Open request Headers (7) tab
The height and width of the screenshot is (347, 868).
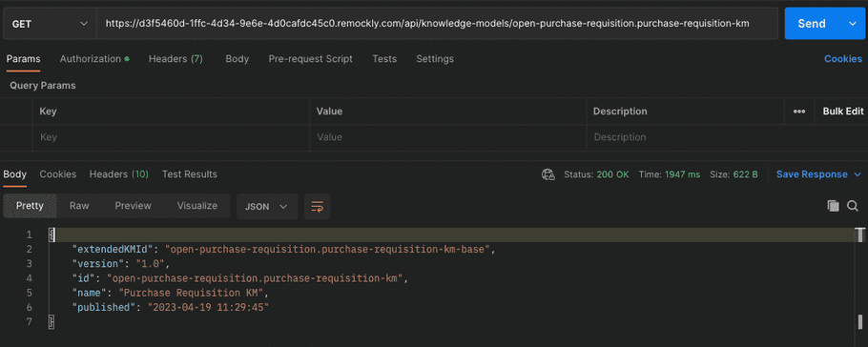(176, 59)
